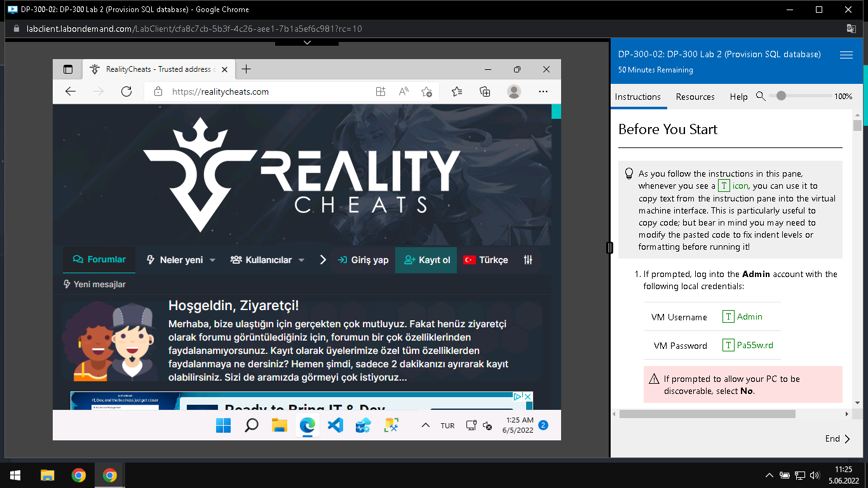The width and height of the screenshot is (868, 488).
Task: Click the Giriş yap login link
Action: click(363, 260)
